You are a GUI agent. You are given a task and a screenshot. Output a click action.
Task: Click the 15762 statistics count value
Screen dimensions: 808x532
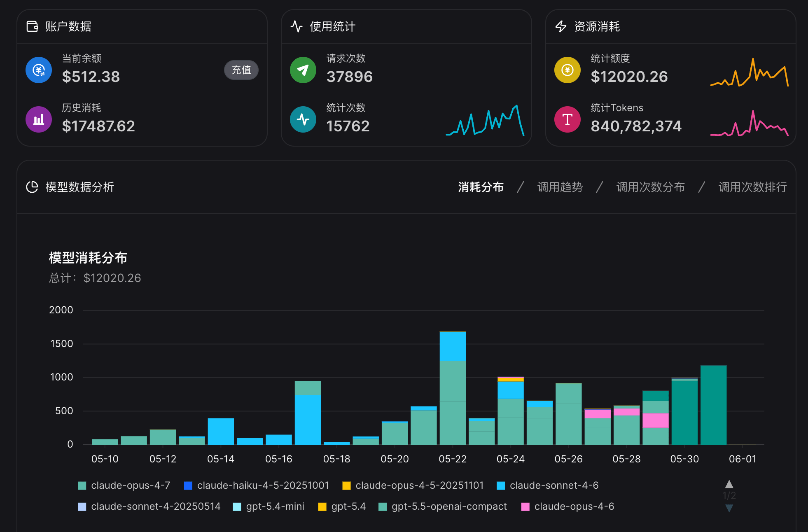point(348,126)
